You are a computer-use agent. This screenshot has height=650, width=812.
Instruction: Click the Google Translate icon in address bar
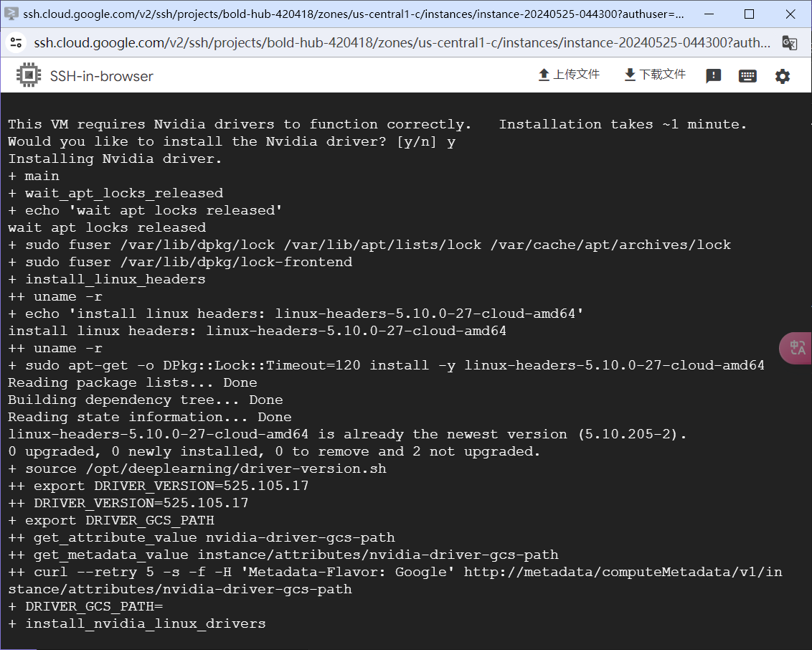point(789,42)
